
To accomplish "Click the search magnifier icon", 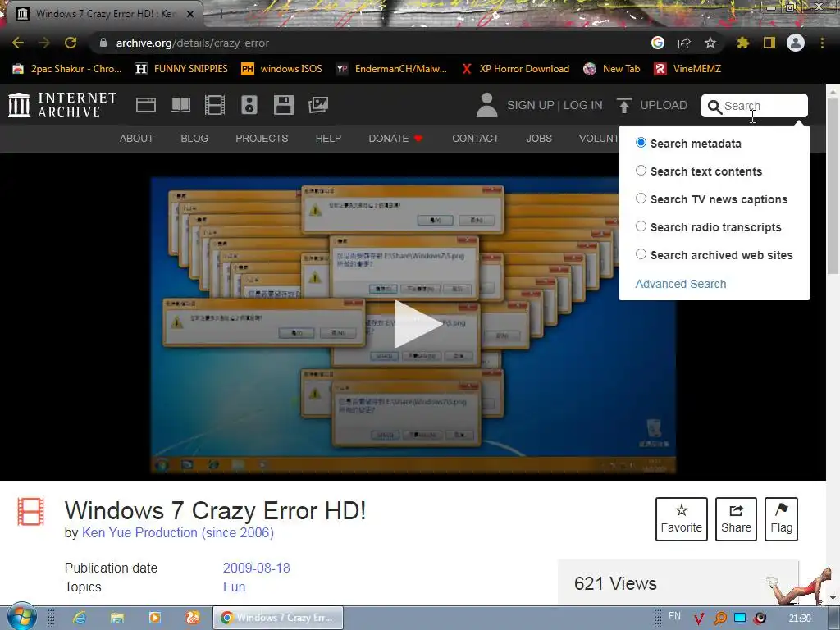I will coord(714,107).
